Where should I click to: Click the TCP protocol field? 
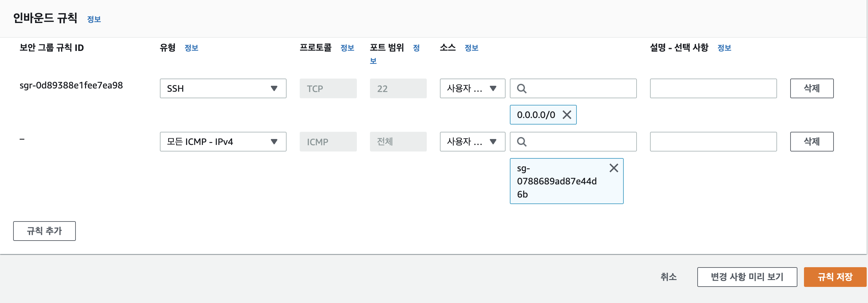click(x=328, y=88)
